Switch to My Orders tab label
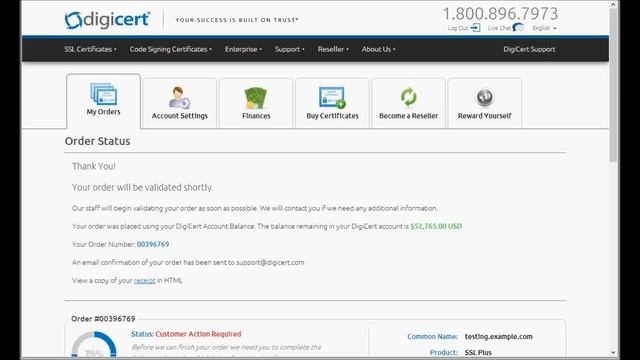Image resolution: width=640 pixels, height=360 pixels. (103, 112)
